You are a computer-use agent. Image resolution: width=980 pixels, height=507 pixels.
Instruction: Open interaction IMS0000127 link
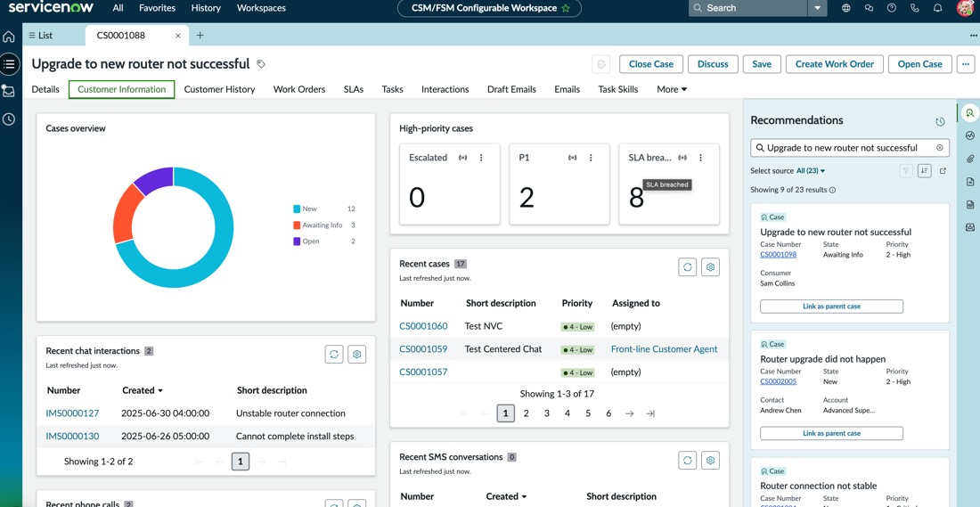coord(72,413)
